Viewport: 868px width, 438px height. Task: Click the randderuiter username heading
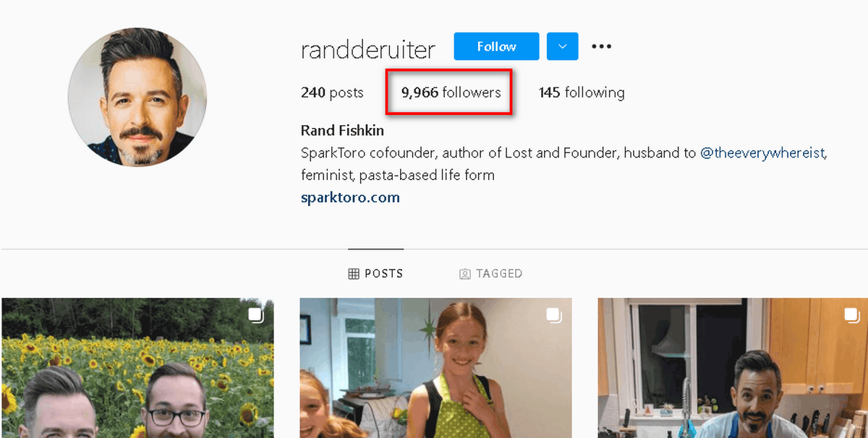pyautogui.click(x=368, y=48)
